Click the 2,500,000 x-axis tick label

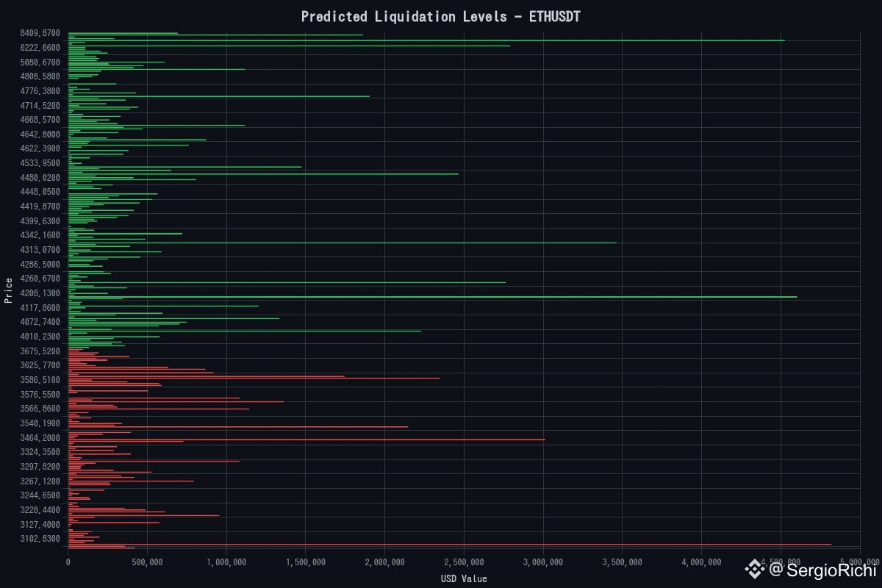463,562
